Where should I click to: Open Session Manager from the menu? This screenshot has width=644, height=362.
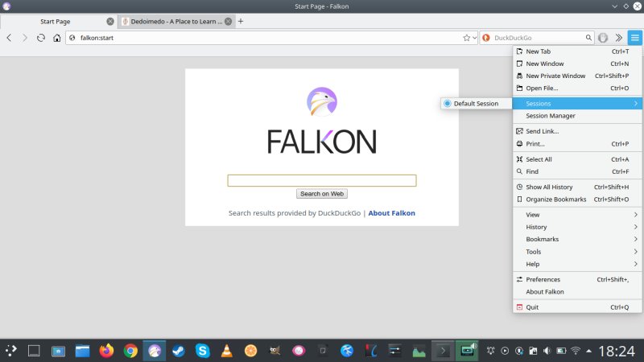577,116
